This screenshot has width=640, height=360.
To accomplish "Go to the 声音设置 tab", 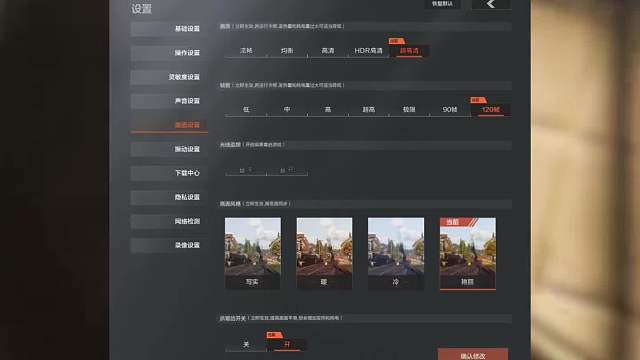I will [169, 101].
